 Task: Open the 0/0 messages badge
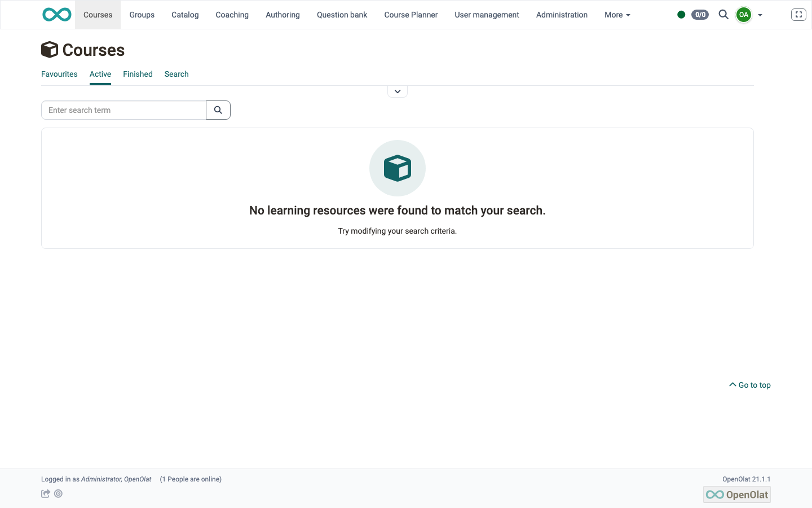tap(700, 15)
